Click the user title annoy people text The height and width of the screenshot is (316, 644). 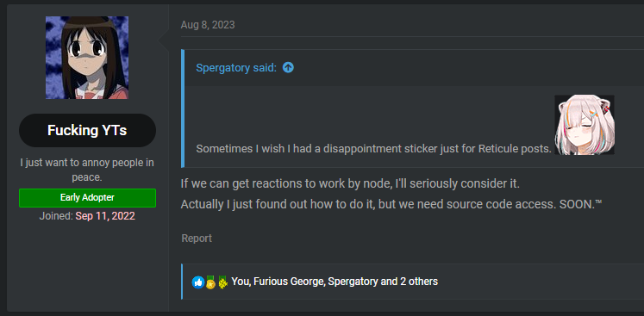[x=87, y=170]
